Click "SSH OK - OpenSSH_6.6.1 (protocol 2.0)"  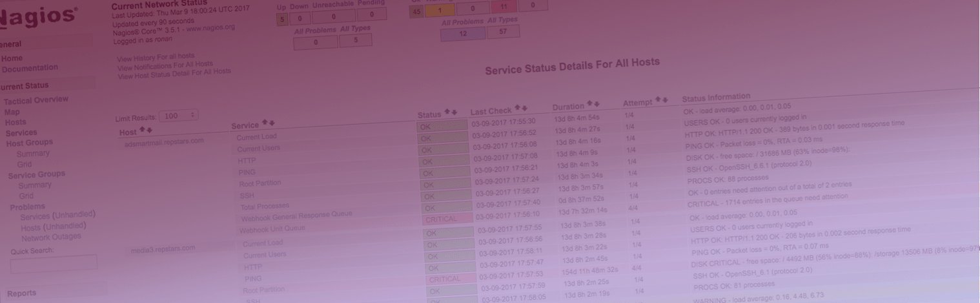(749, 166)
